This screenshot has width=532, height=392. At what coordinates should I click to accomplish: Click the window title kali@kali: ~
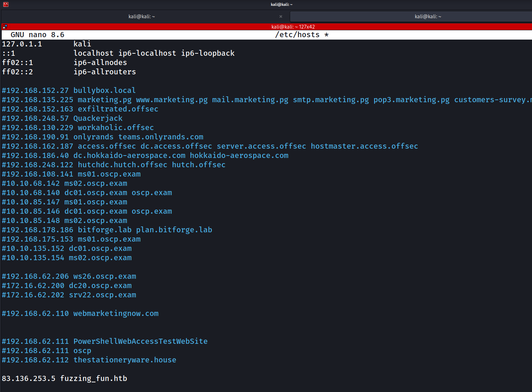(x=282, y=4)
